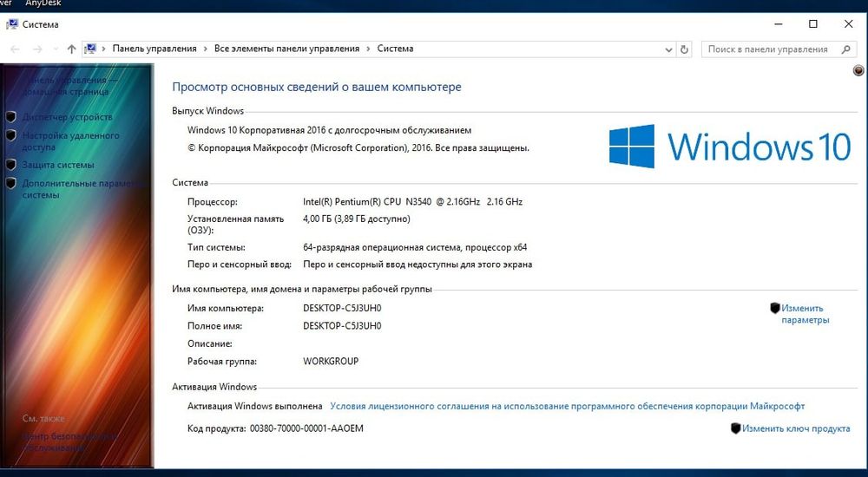Focus the 'Поиск в панели управления' search field
Image resolution: width=868 pixels, height=477 pixels.
tap(779, 49)
